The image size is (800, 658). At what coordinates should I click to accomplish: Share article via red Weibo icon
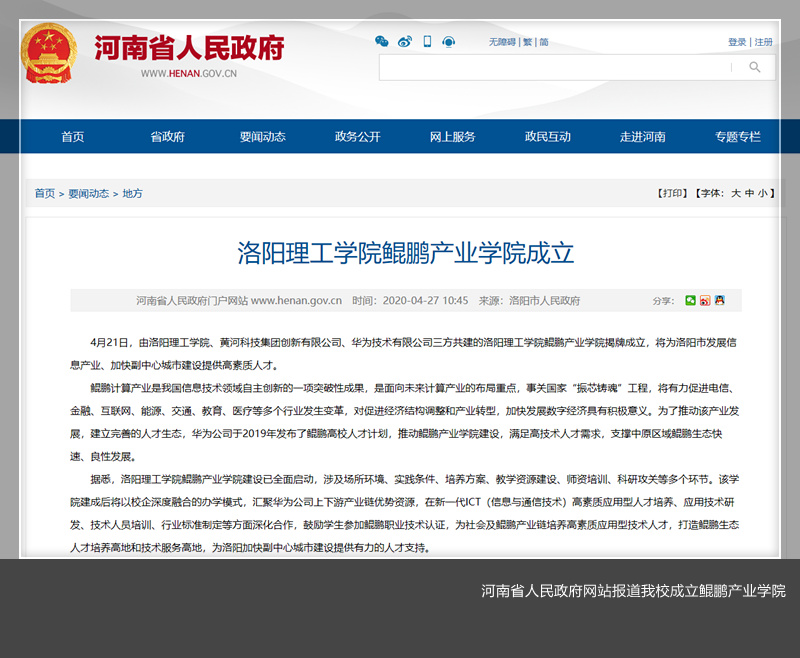pos(705,300)
